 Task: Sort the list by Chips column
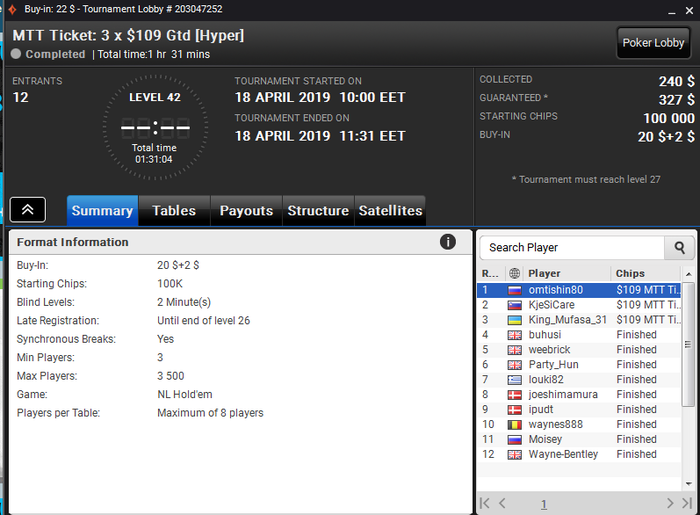point(646,273)
